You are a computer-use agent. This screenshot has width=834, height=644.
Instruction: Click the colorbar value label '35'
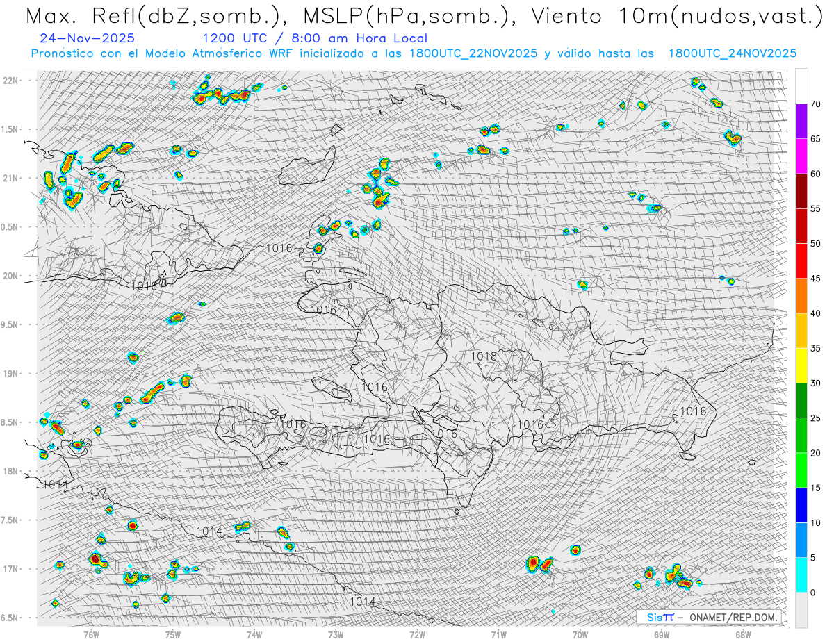point(816,348)
